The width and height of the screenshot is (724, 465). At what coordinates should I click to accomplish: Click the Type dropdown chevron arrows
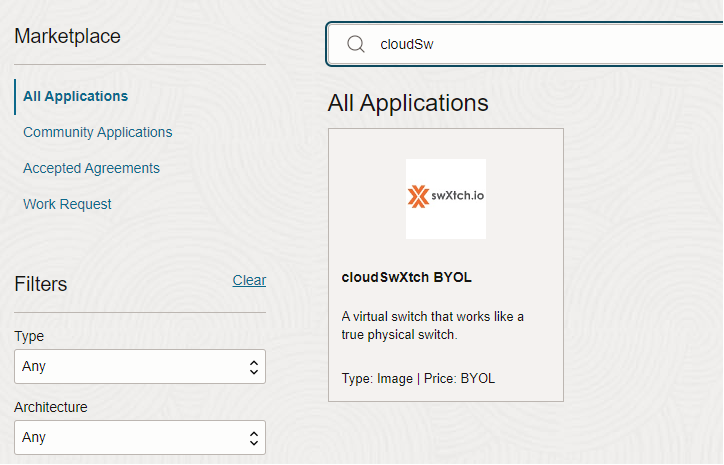point(253,367)
